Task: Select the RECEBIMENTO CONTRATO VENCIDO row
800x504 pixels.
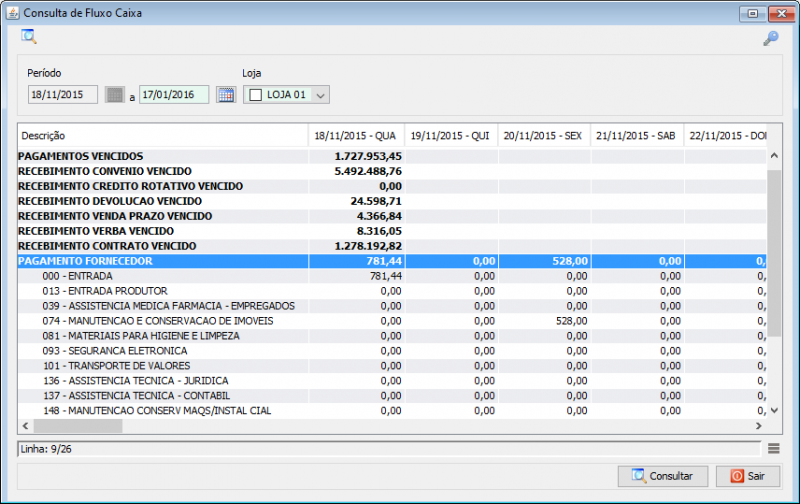Action: tap(392, 246)
